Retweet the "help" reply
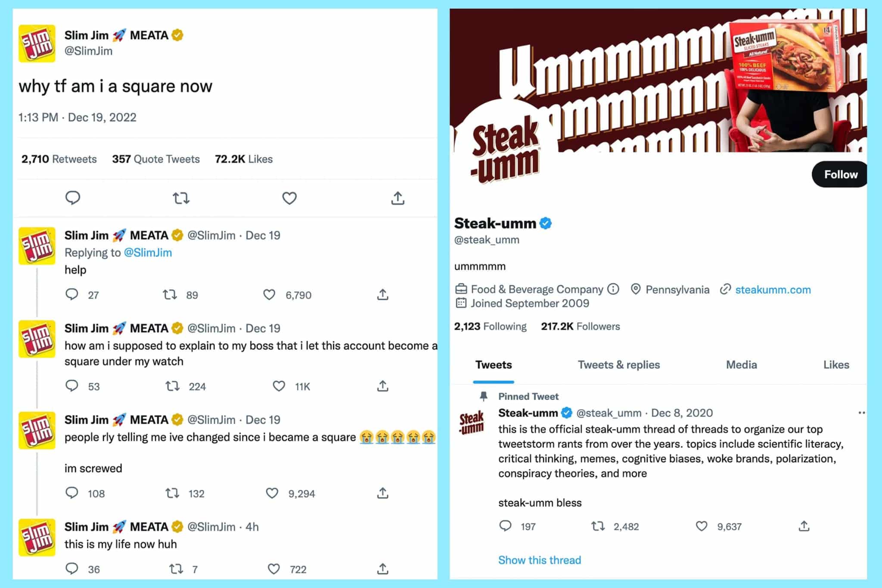The width and height of the screenshot is (882, 588). (170, 295)
